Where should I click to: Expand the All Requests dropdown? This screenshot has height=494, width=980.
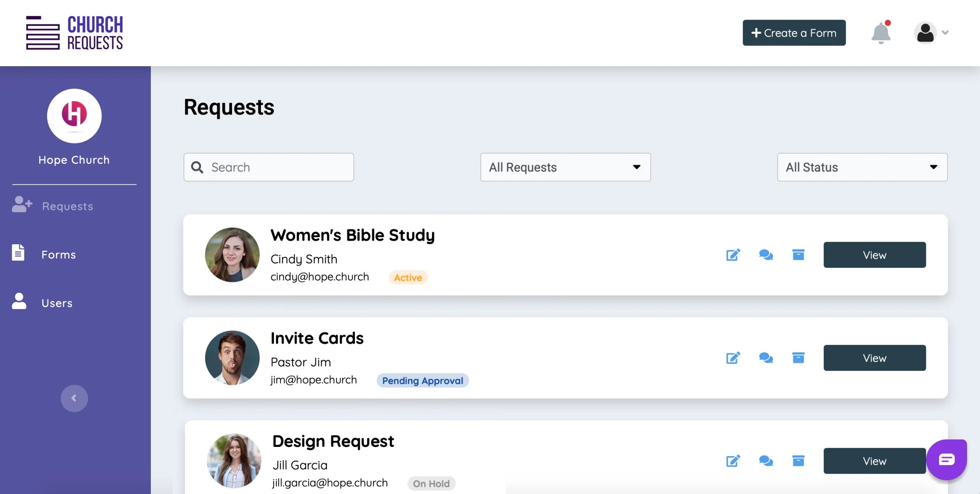565,167
